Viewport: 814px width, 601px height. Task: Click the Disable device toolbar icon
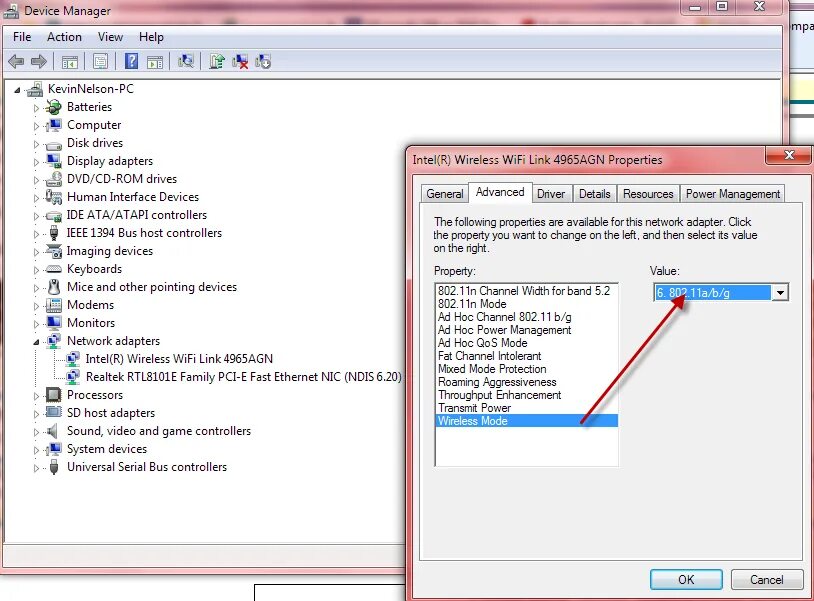tap(263, 62)
